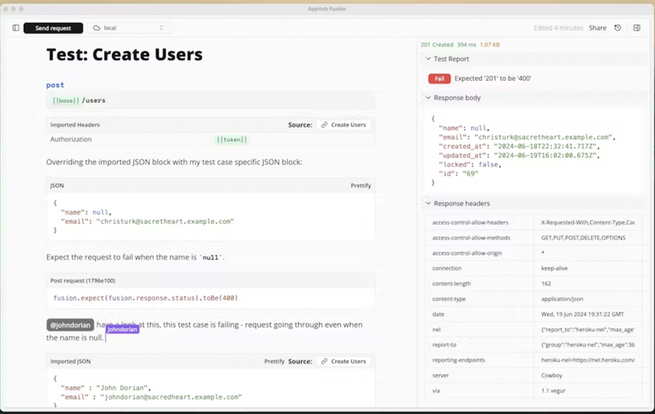Open the version history clock icon
Viewport: 655px width, 414px height.
point(617,28)
